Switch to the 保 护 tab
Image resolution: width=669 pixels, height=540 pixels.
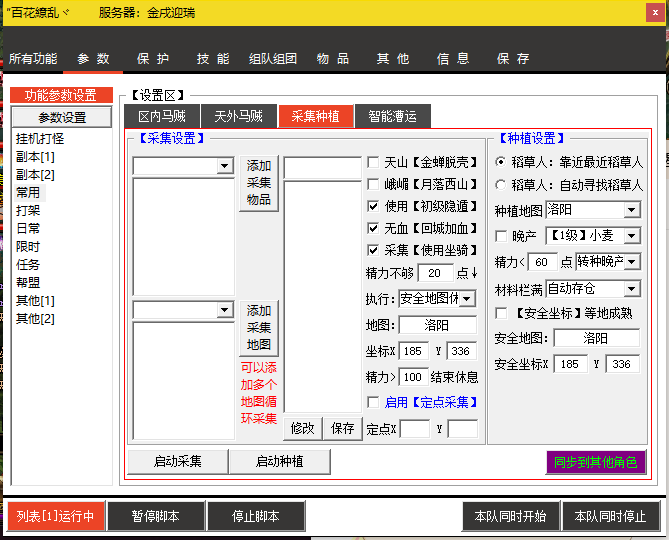click(x=153, y=58)
